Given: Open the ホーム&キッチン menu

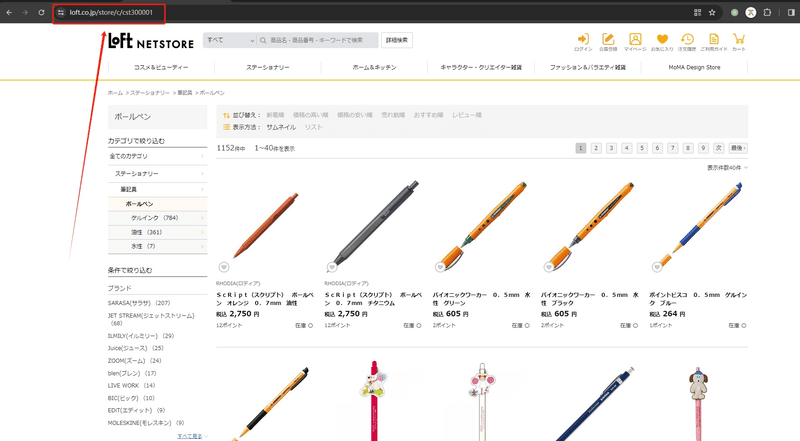Looking at the screenshot, I should click(374, 67).
